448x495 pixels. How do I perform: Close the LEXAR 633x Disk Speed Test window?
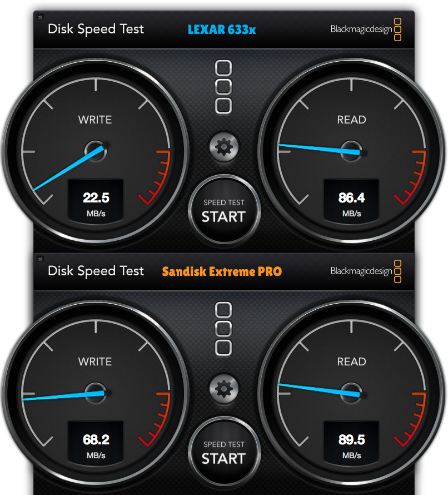(x=40, y=17)
